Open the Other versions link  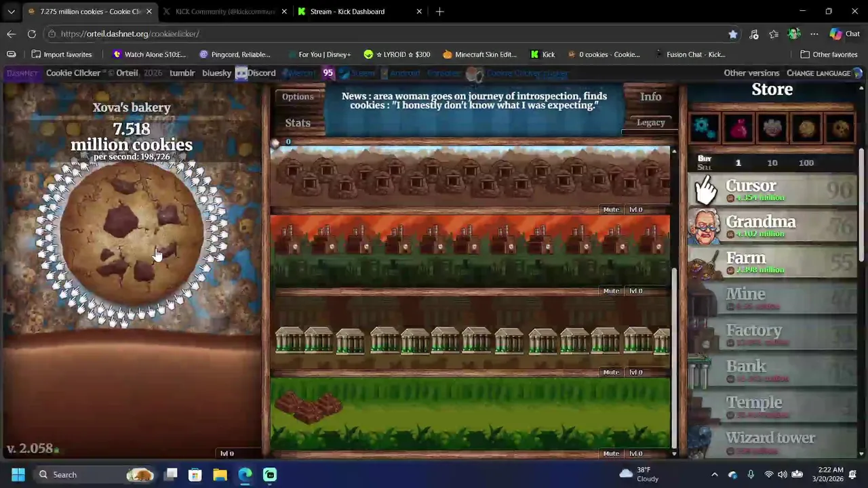[751, 73]
